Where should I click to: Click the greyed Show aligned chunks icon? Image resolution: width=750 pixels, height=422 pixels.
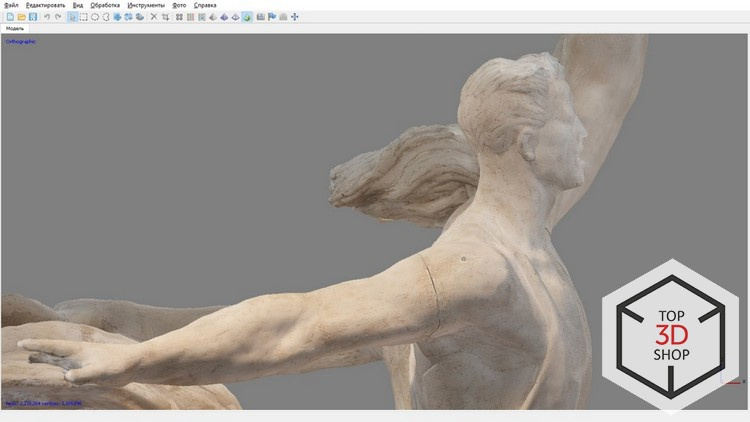coord(283,17)
